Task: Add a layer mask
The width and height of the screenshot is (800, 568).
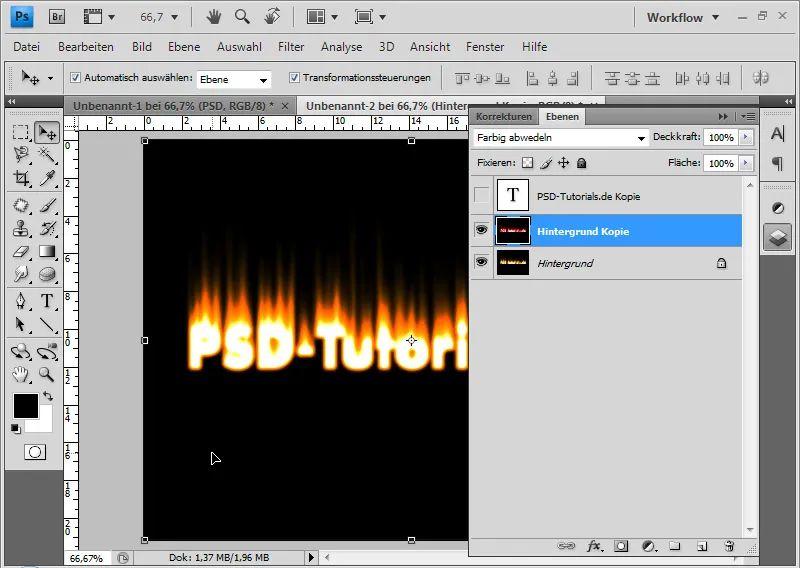Action: pyautogui.click(x=621, y=547)
